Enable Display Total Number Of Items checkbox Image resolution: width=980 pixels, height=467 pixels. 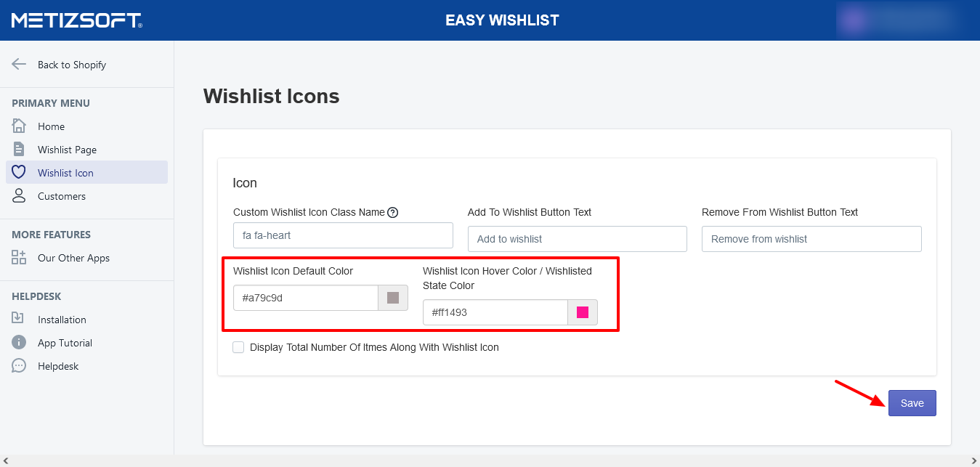pos(238,347)
